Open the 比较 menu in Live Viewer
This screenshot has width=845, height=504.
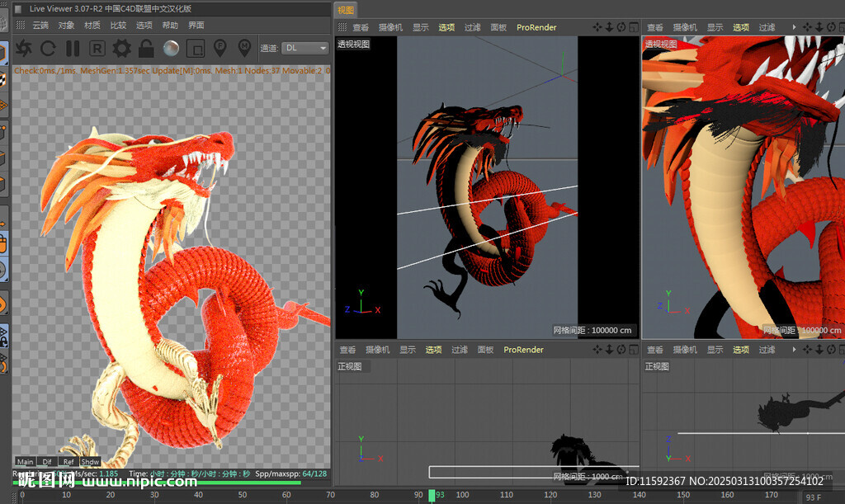pos(118,26)
